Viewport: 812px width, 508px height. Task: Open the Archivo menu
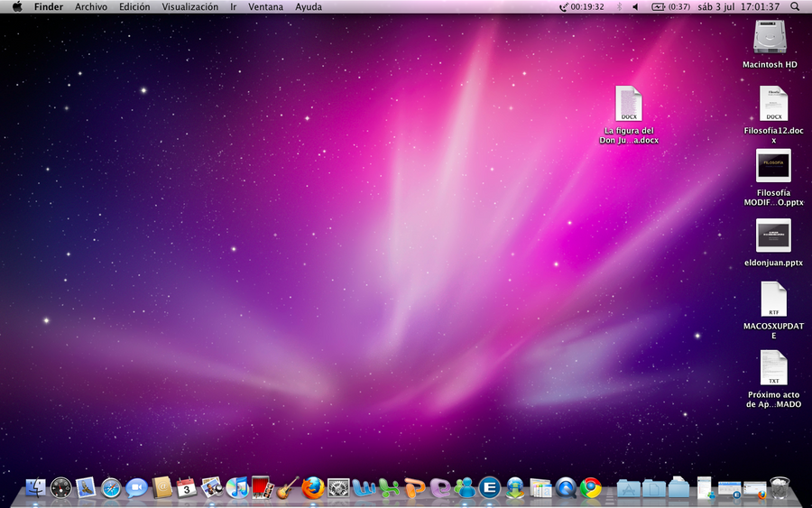click(x=91, y=6)
